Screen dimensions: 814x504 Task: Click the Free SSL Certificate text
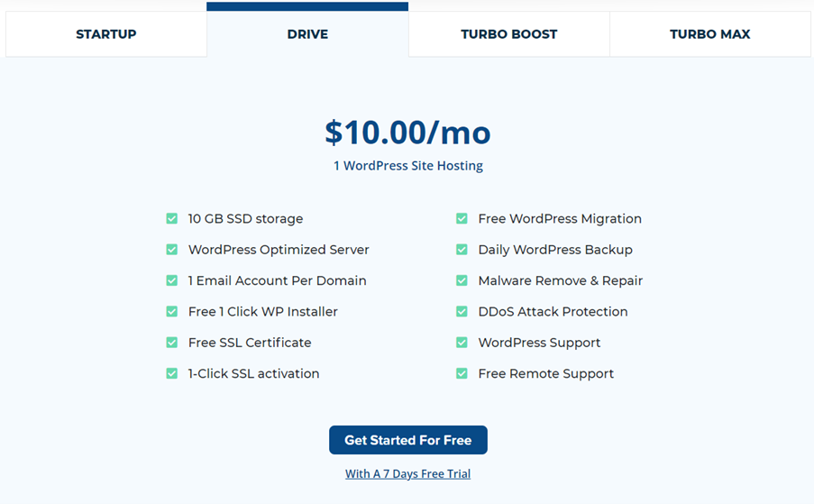[250, 343]
